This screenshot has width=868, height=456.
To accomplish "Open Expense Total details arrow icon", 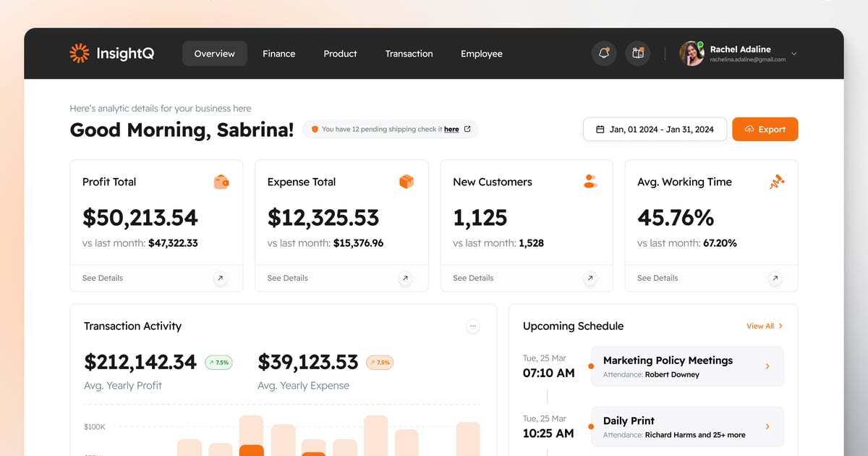I will (x=405, y=278).
